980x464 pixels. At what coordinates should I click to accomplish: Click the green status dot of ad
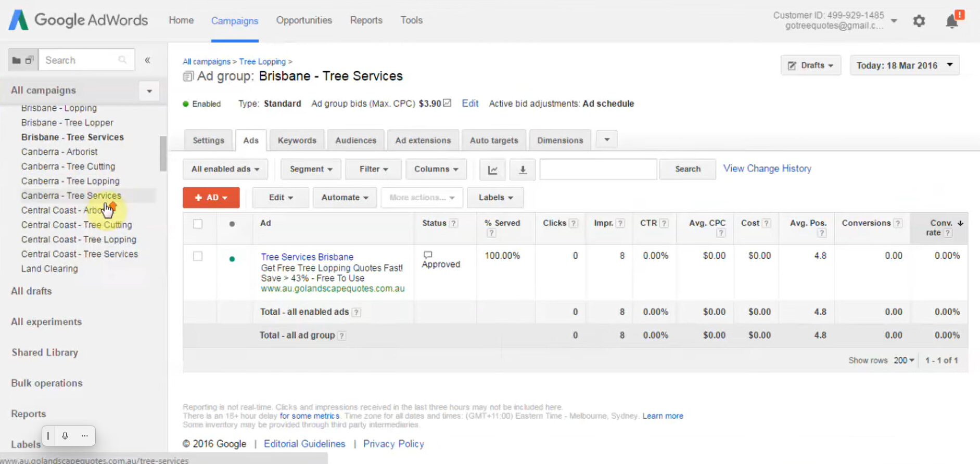pyautogui.click(x=232, y=259)
